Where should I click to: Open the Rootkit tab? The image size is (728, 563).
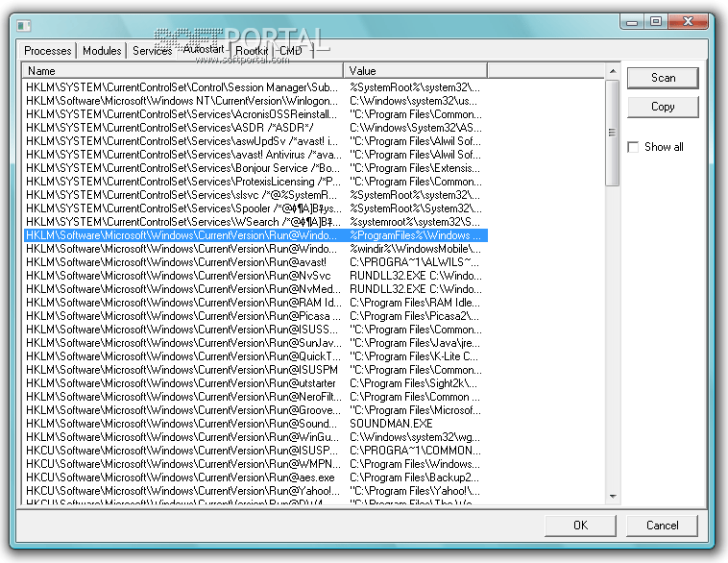[252, 51]
